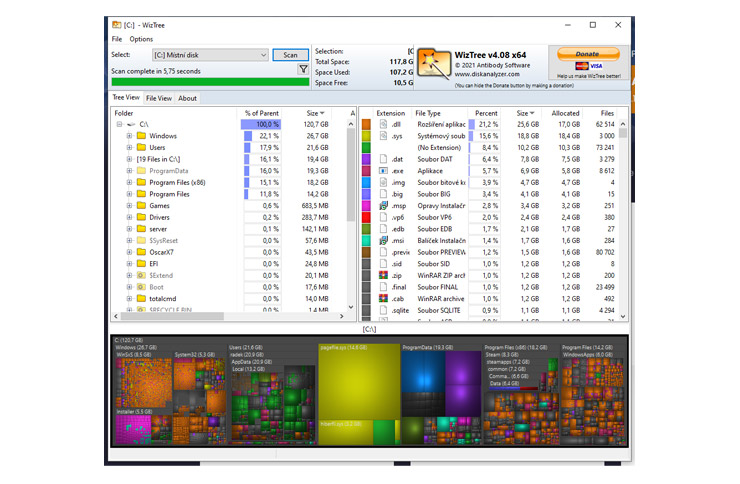
Task: Expand the Program Files folder node
Action: coord(129,194)
